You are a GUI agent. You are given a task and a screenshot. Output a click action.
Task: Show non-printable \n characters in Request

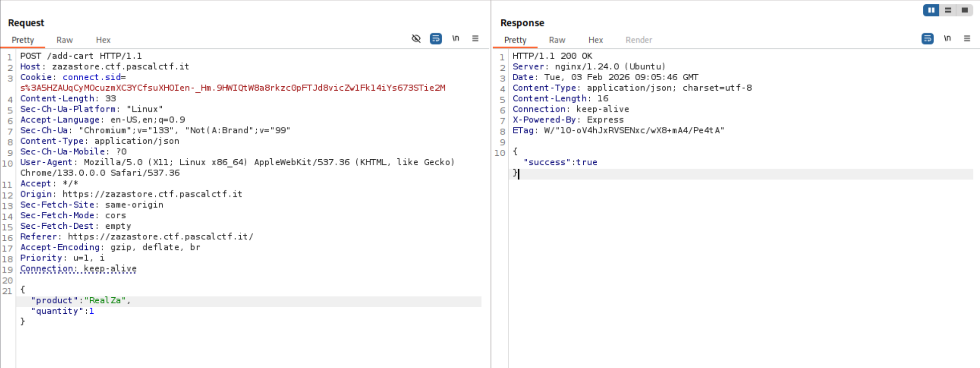click(455, 39)
